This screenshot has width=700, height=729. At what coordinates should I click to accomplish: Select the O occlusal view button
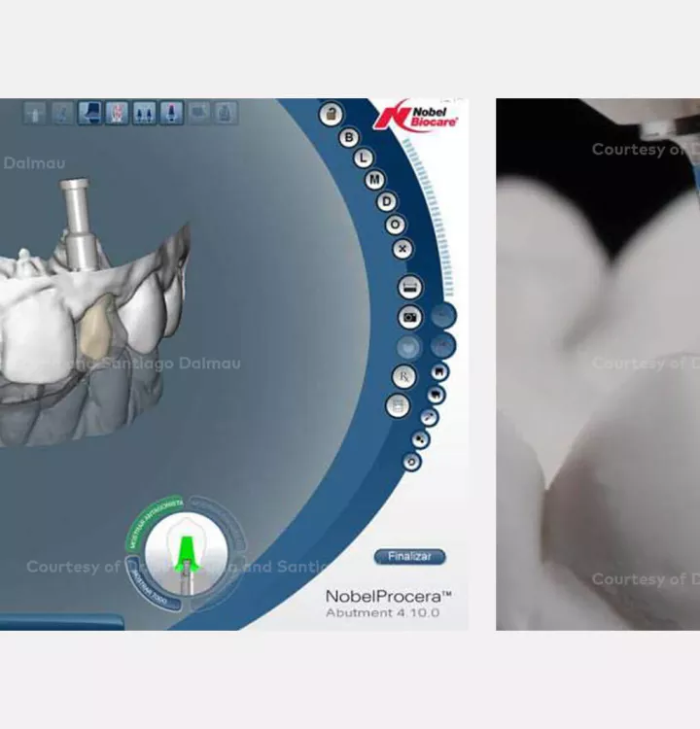click(396, 226)
